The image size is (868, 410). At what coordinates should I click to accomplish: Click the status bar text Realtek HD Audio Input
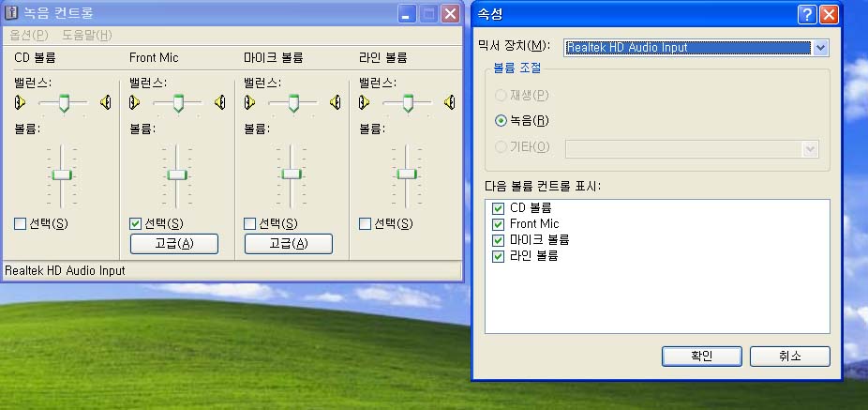(x=65, y=271)
